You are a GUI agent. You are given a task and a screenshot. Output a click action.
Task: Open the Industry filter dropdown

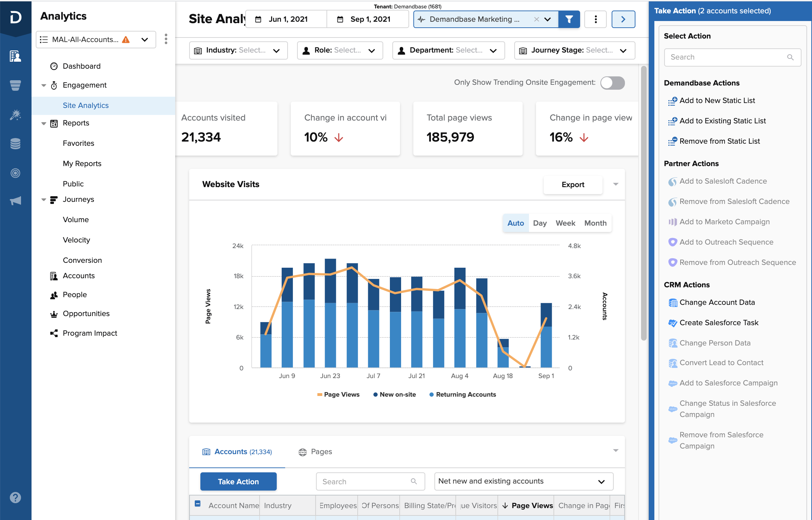pyautogui.click(x=239, y=50)
